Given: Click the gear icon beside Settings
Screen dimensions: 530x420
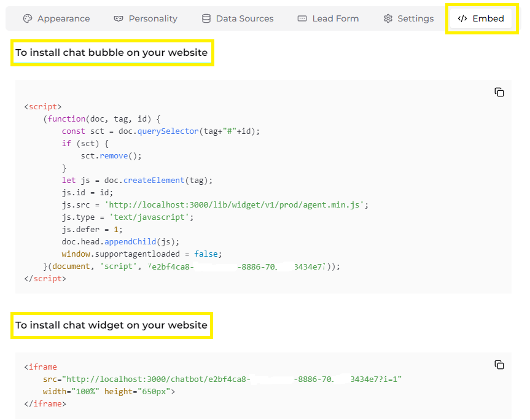Looking at the screenshot, I should 388,18.
